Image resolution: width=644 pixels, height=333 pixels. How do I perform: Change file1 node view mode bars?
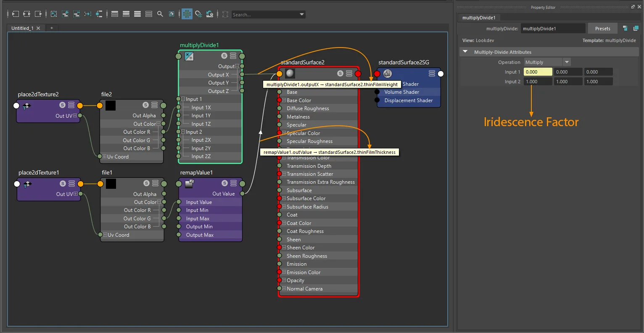click(x=156, y=183)
